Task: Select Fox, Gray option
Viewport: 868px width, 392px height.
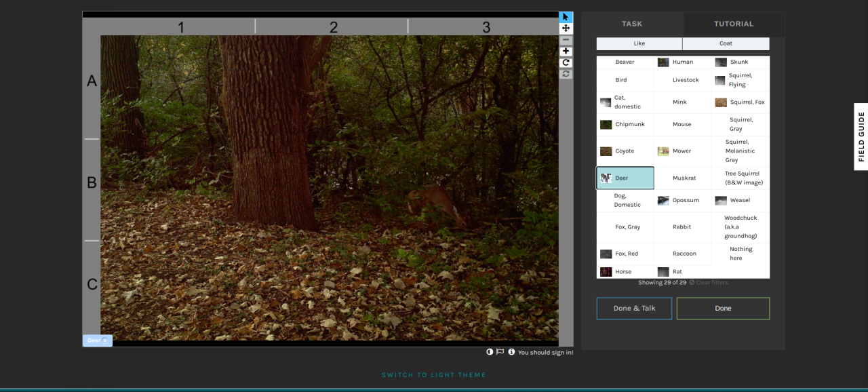Action: pos(625,227)
